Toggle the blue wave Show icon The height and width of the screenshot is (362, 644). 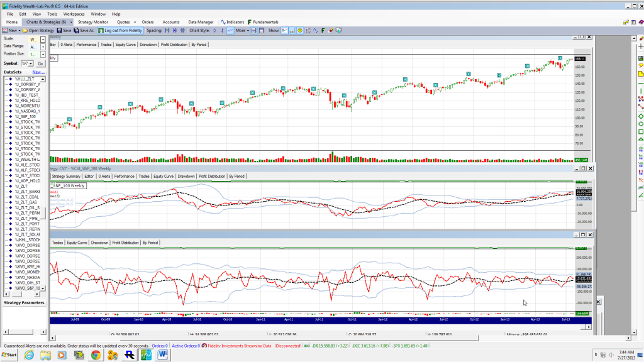click(316, 30)
